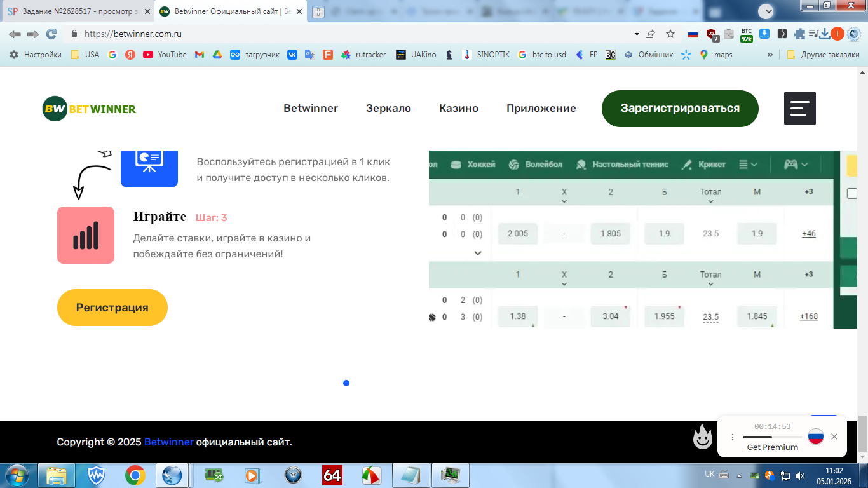Close the VPN timer widget

click(834, 437)
